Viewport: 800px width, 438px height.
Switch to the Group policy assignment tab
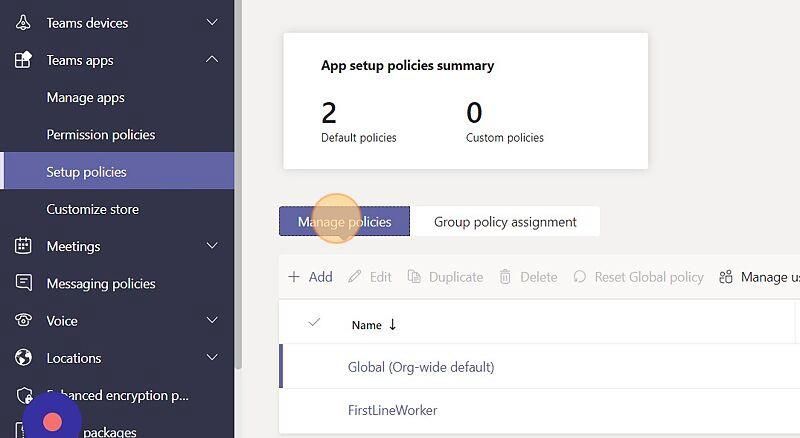[505, 222]
